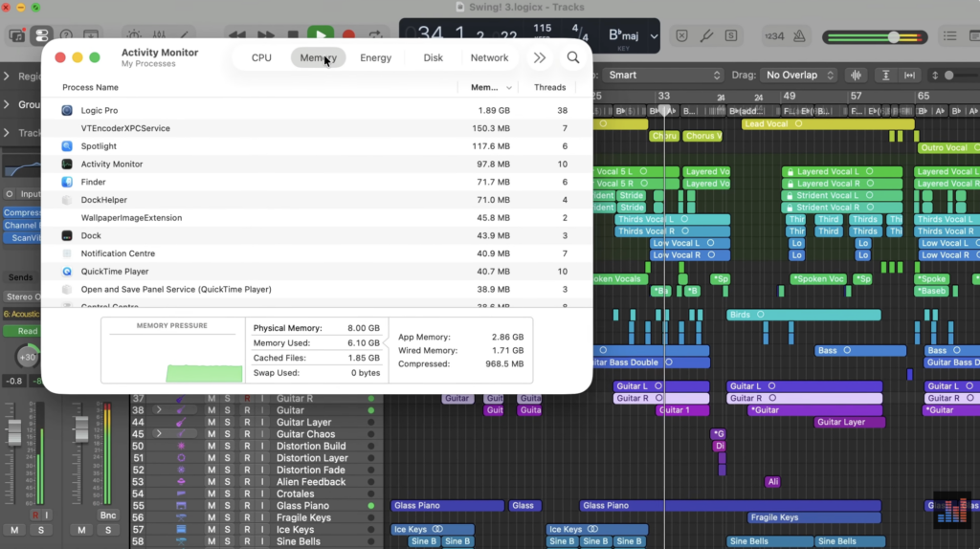Sort by Memory column header
Image resolution: width=980 pixels, height=549 pixels.
[x=491, y=87]
